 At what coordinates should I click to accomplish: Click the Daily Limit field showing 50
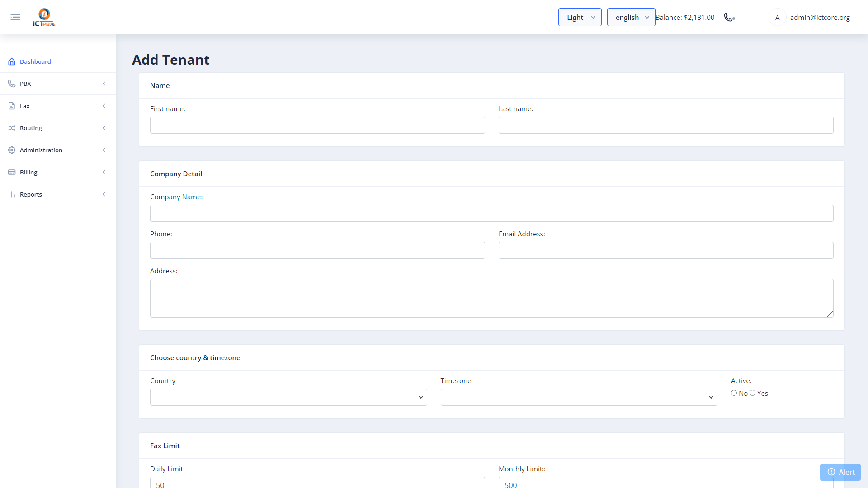coord(317,483)
